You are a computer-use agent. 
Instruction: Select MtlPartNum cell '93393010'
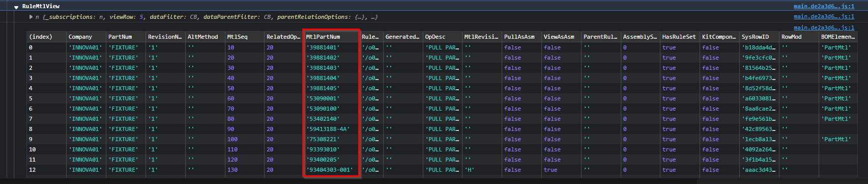click(332, 149)
